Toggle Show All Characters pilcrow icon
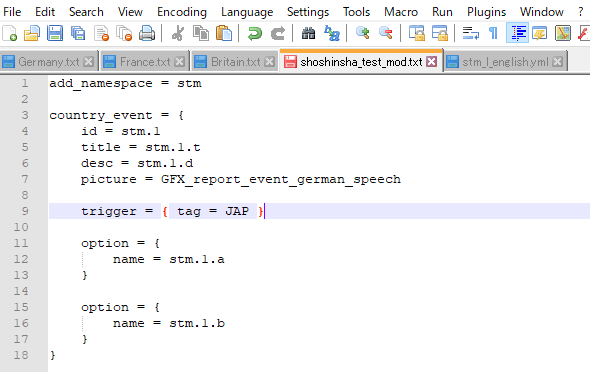Screen dimensions: 590x372 click(x=493, y=33)
